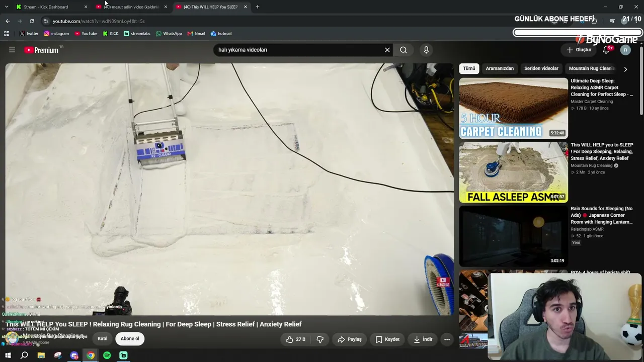Open the Rain Sounds lantern room thumbnail
This screenshot has width=644, height=362.
click(513, 236)
